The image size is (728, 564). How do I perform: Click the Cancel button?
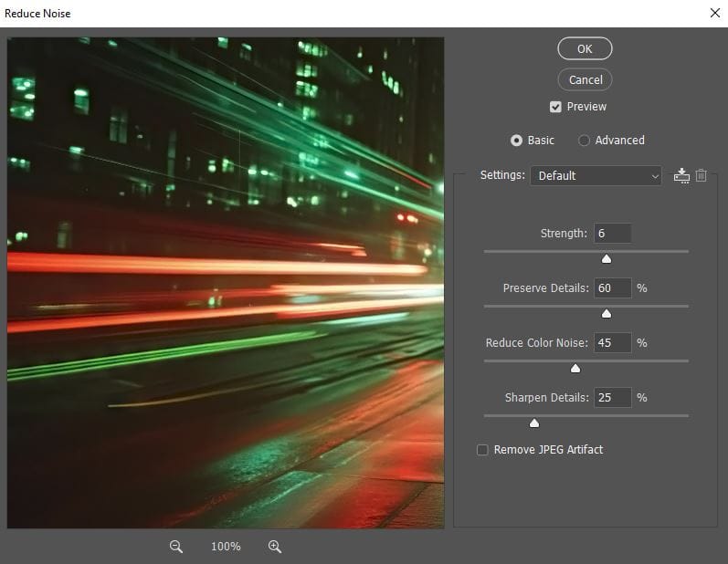point(585,79)
